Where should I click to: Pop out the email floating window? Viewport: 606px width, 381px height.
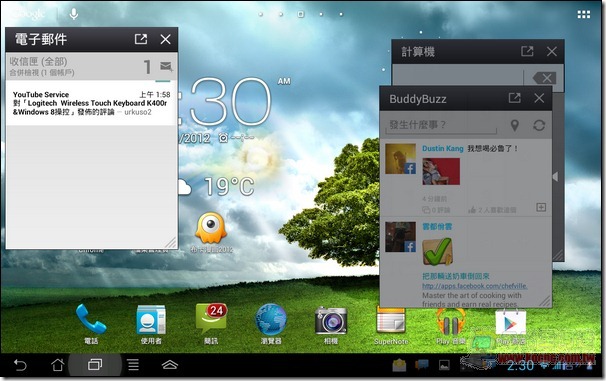tap(141, 39)
